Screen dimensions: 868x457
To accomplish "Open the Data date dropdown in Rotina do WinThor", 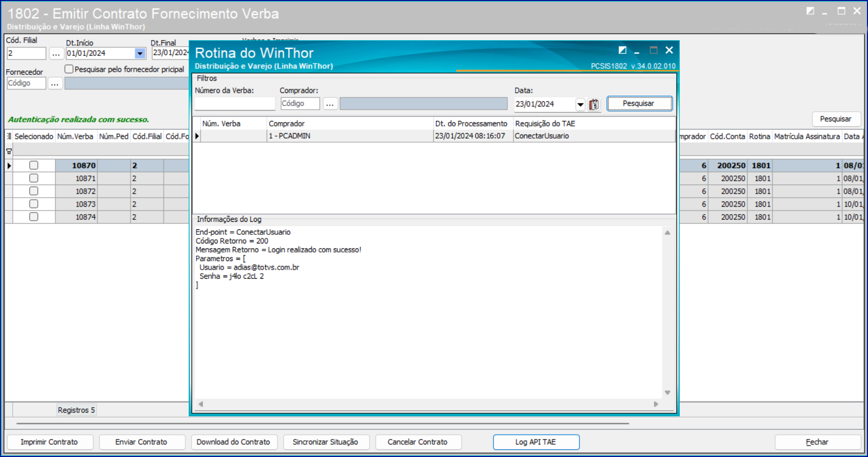I will [x=580, y=104].
